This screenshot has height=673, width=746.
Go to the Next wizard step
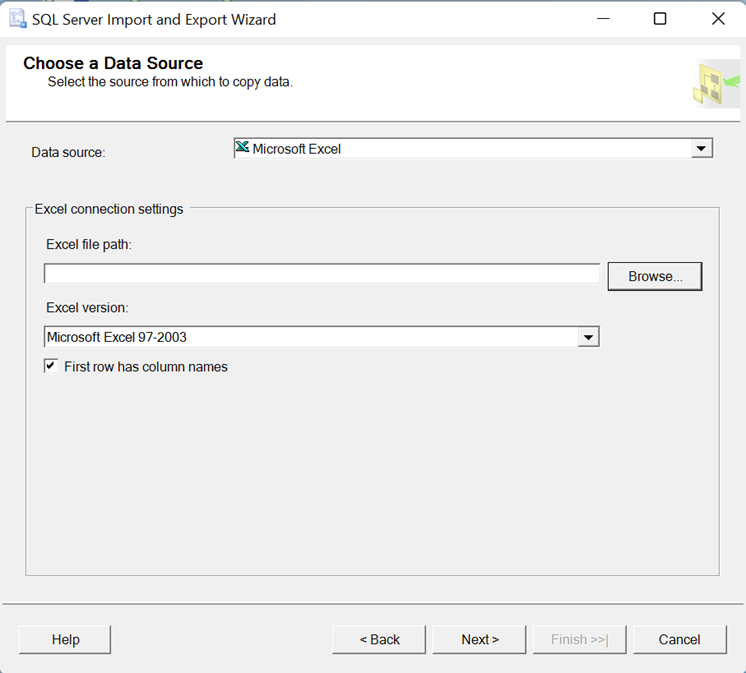(x=480, y=640)
